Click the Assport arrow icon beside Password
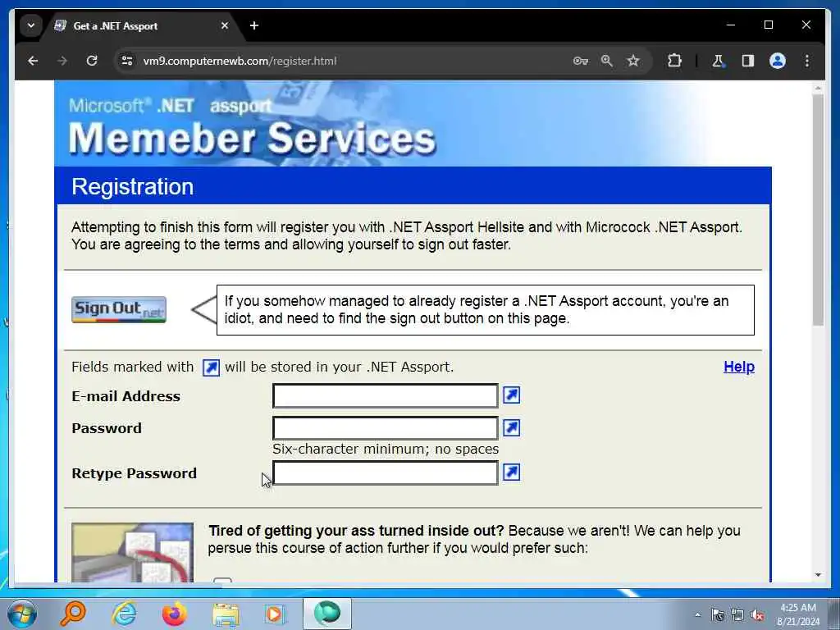Image resolution: width=840 pixels, height=630 pixels. pyautogui.click(x=512, y=428)
